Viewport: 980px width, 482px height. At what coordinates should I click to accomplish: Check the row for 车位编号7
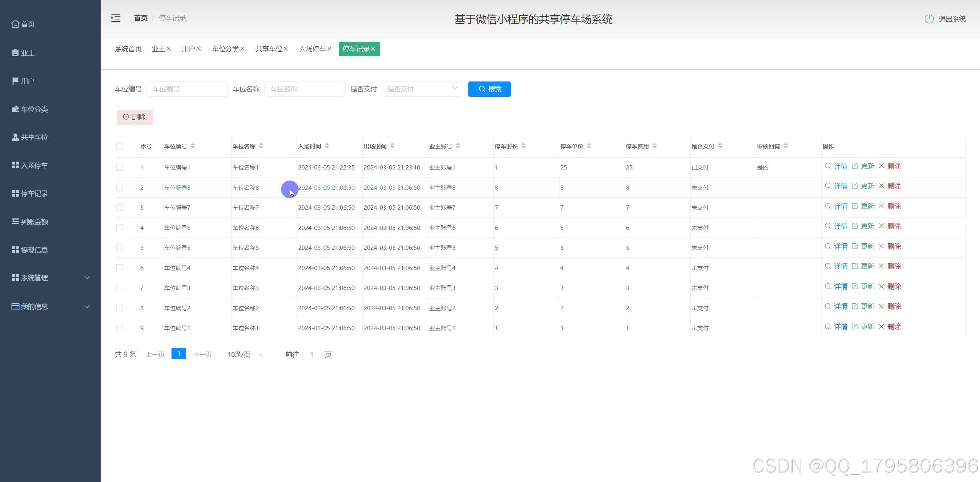[120, 208]
